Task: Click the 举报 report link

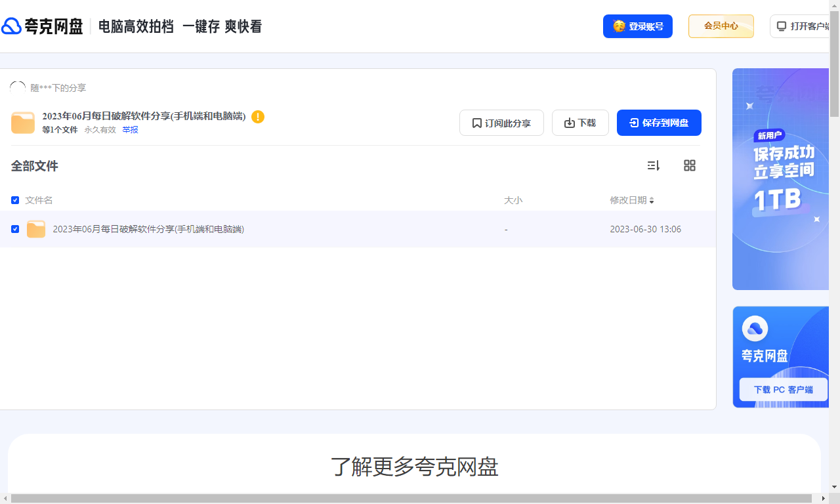Action: (130, 130)
